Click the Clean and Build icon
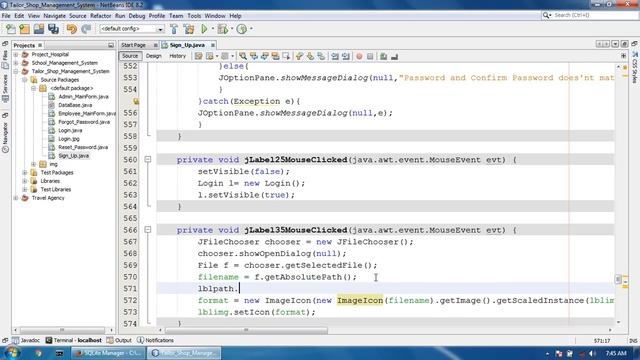 click(x=189, y=29)
